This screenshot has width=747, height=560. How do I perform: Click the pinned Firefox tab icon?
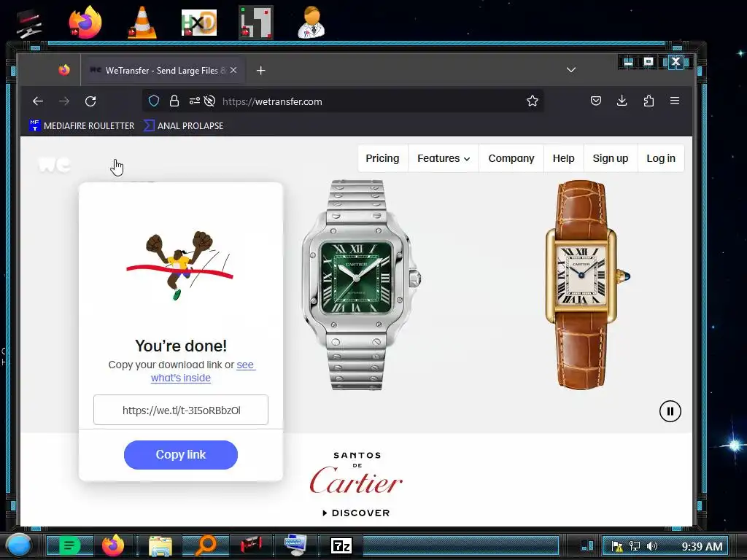pos(64,71)
